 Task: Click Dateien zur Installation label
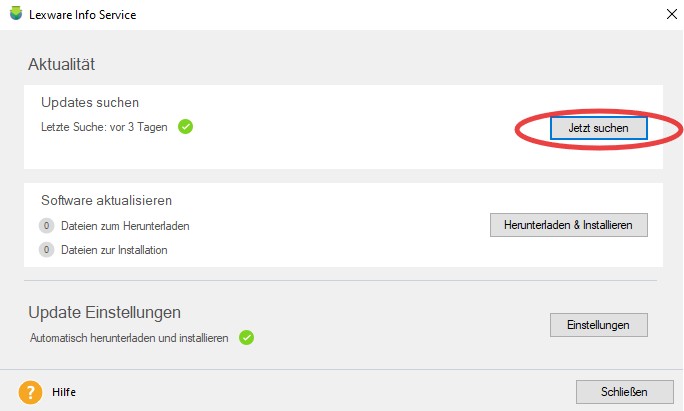(114, 250)
